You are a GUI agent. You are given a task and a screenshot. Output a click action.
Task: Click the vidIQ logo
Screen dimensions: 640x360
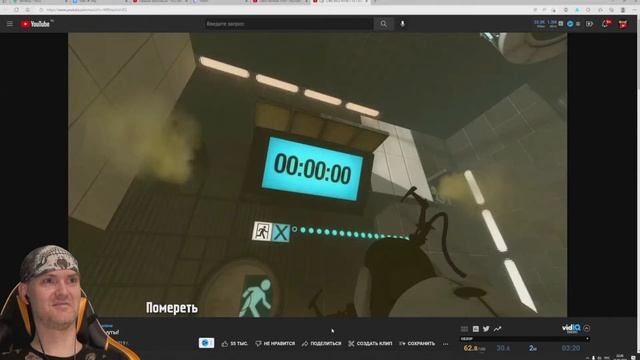tap(571, 328)
